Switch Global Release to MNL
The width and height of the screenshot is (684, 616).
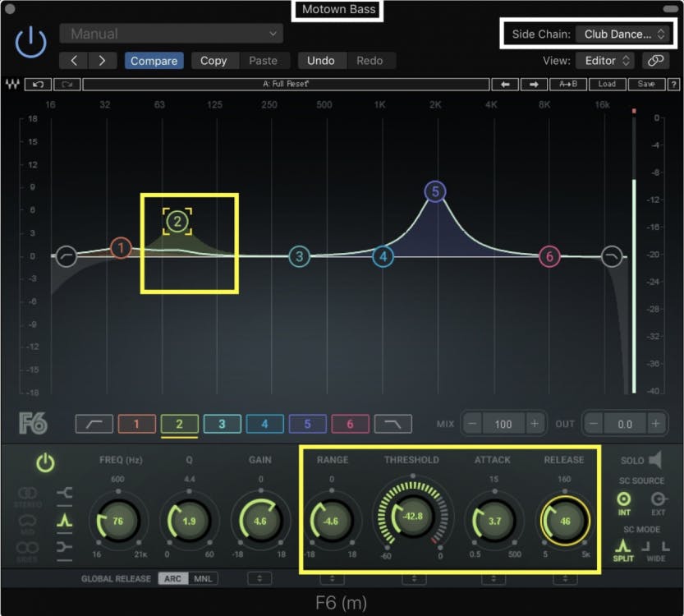point(202,579)
